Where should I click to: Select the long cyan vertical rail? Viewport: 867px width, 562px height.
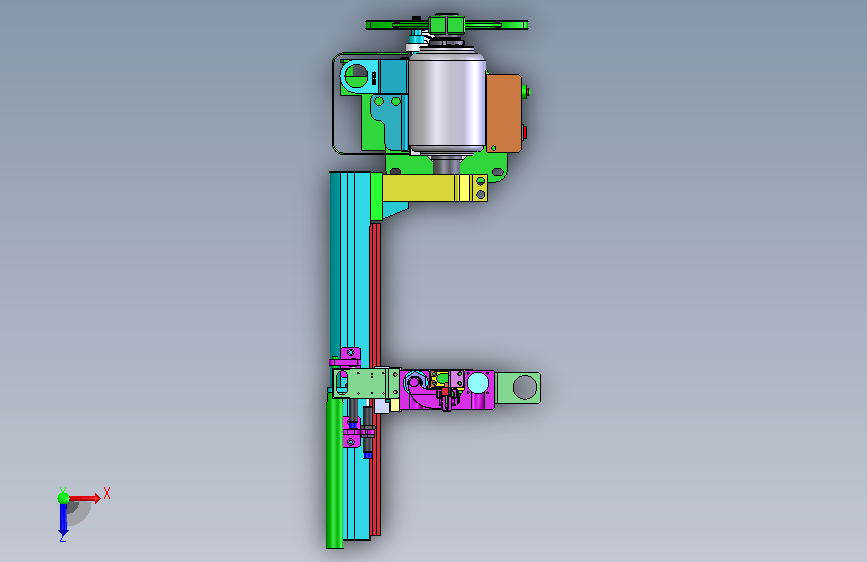click(351, 354)
